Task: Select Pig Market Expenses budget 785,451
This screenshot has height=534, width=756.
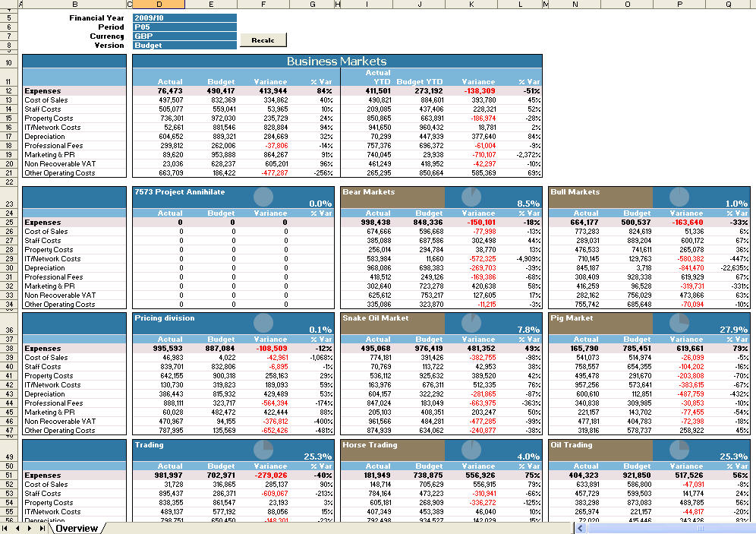Action: (x=637, y=349)
